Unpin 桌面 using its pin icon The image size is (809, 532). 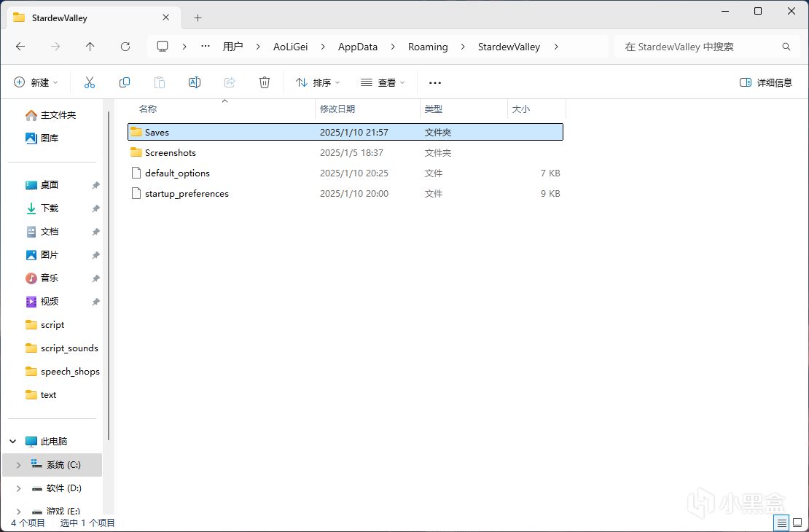click(95, 185)
